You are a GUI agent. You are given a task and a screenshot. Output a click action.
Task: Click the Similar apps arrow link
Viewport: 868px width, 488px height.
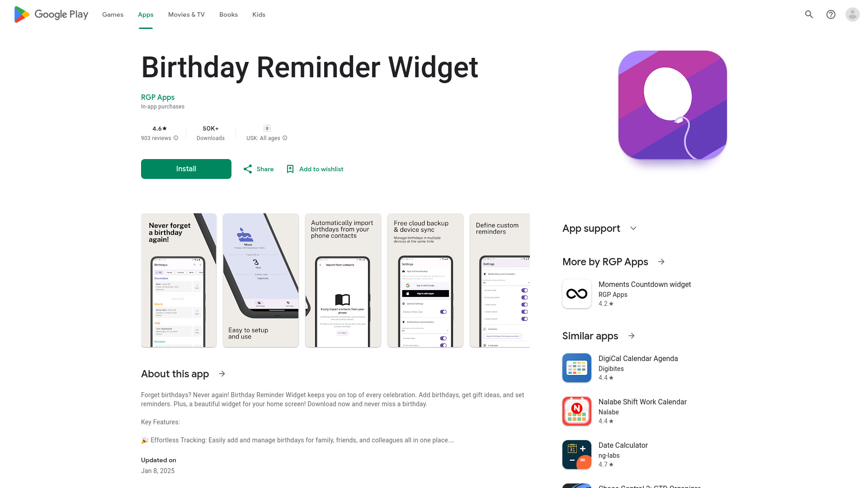click(631, 335)
